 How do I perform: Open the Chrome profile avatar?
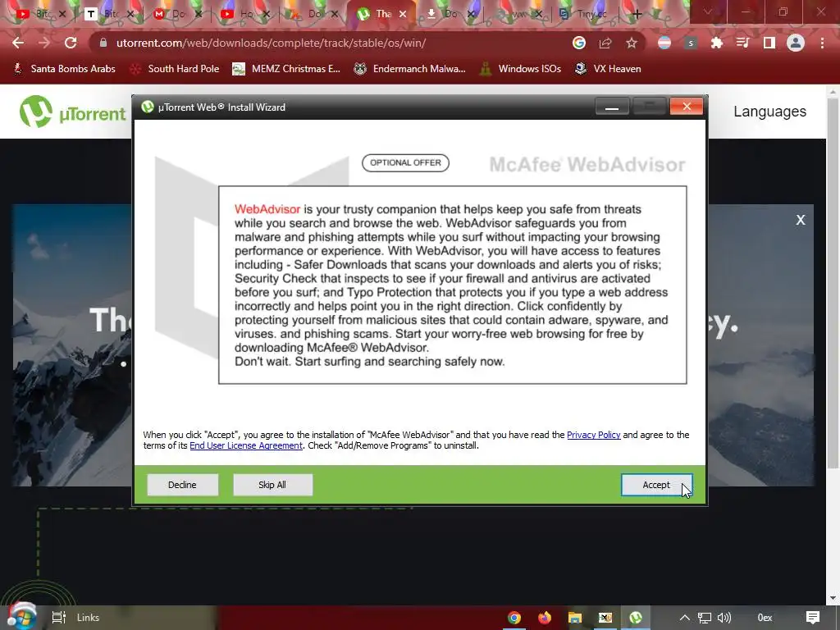pos(796,43)
